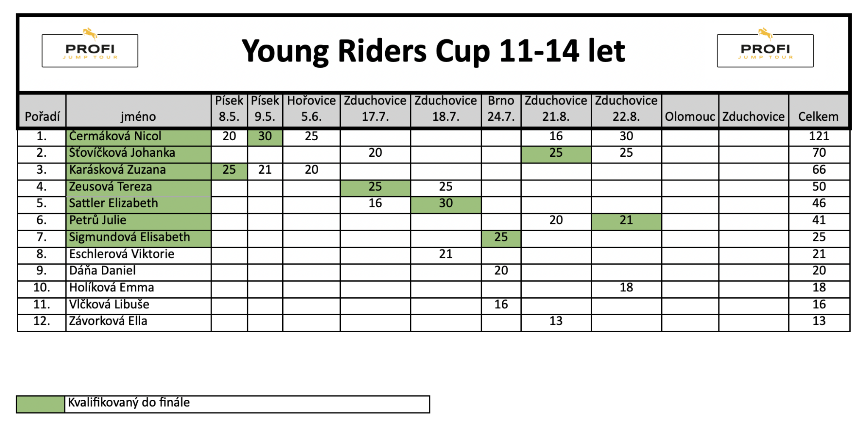
Task: Click the left Profi Jump Tour logo
Action: [90, 48]
